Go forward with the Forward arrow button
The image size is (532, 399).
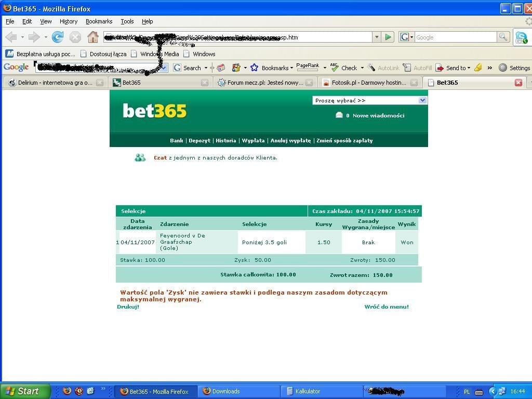[34, 37]
